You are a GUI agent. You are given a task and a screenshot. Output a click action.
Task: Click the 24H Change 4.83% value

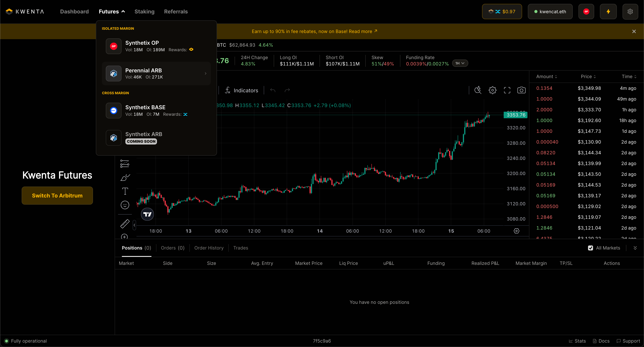248,64
